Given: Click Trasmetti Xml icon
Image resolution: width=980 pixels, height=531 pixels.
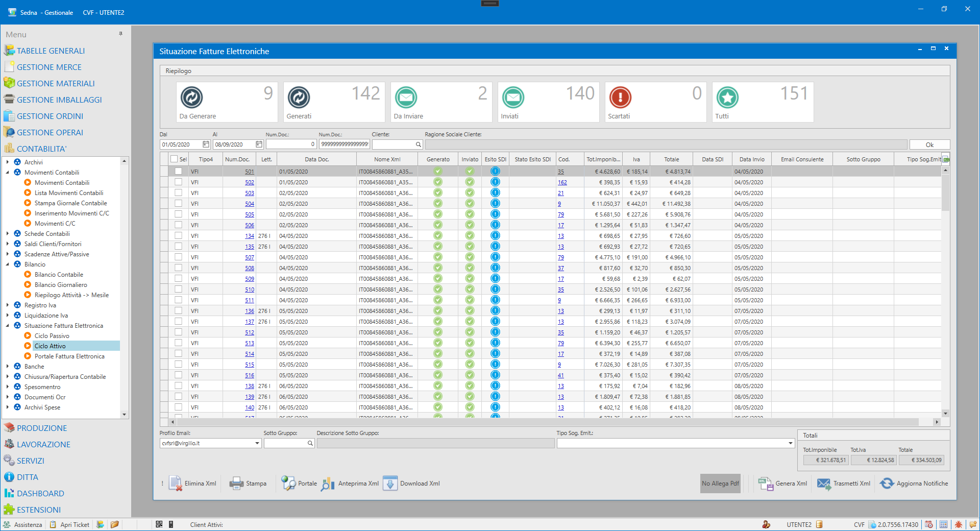Looking at the screenshot, I should (824, 483).
